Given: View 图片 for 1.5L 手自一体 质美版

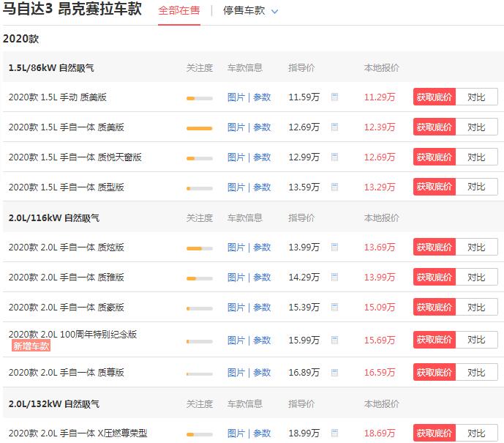Looking at the screenshot, I should coord(236,127).
